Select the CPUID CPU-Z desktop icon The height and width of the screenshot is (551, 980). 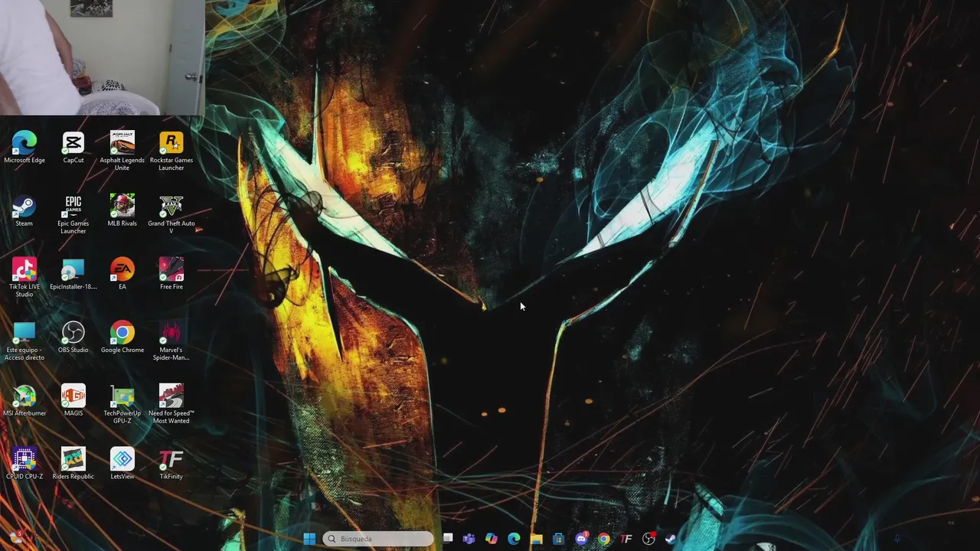(24, 465)
